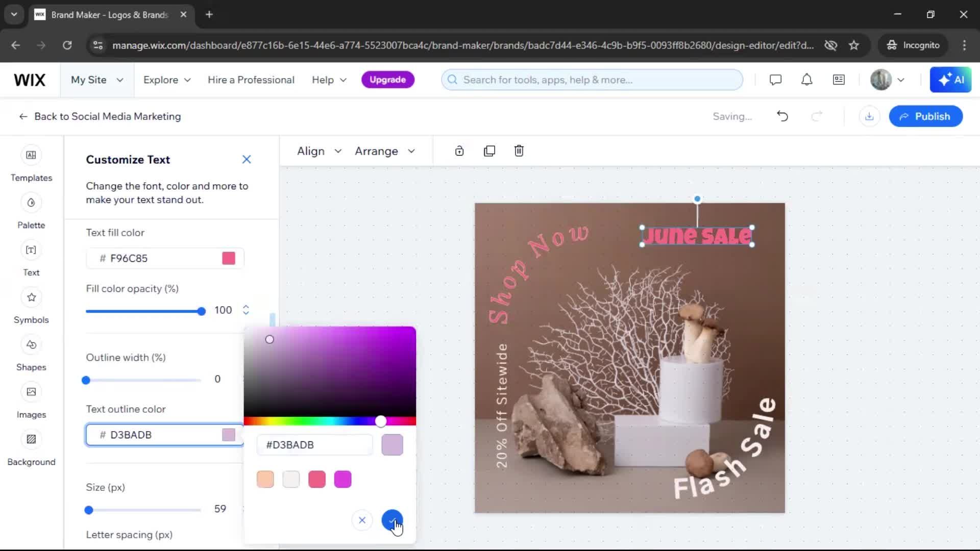Click the text fill color swatch
980x551 pixels.
(x=229, y=258)
